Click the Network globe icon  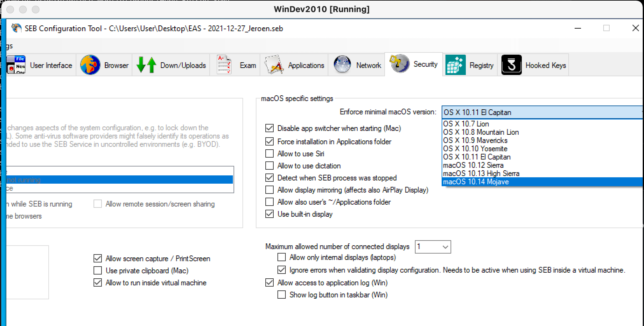pyautogui.click(x=342, y=65)
